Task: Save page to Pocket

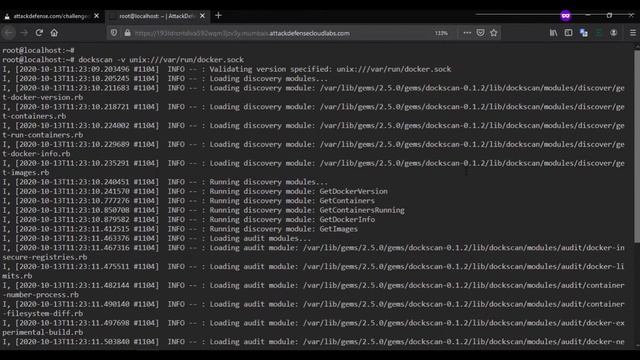Action: point(480,33)
